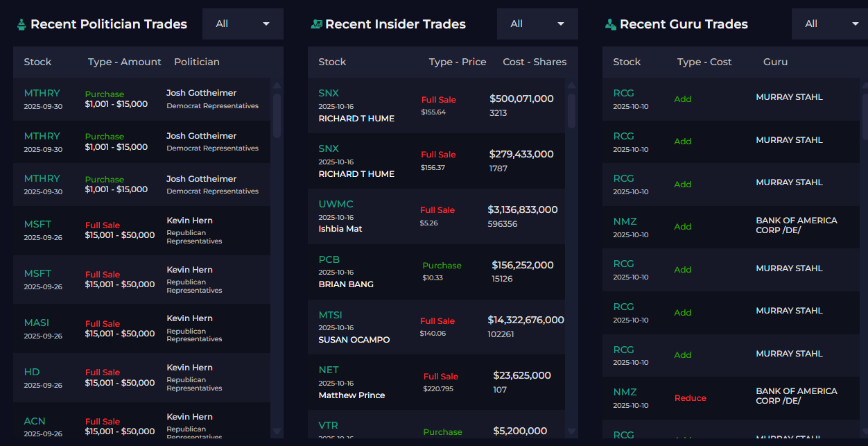This screenshot has height=446, width=868.
Task: Click the $156,252,000 cost value
Action: [523, 265]
